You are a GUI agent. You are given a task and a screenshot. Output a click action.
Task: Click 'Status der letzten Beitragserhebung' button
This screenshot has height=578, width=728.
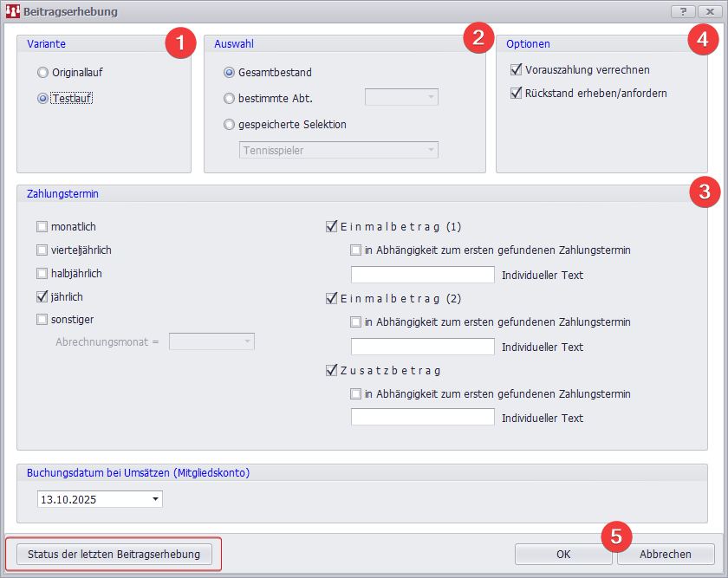114,554
